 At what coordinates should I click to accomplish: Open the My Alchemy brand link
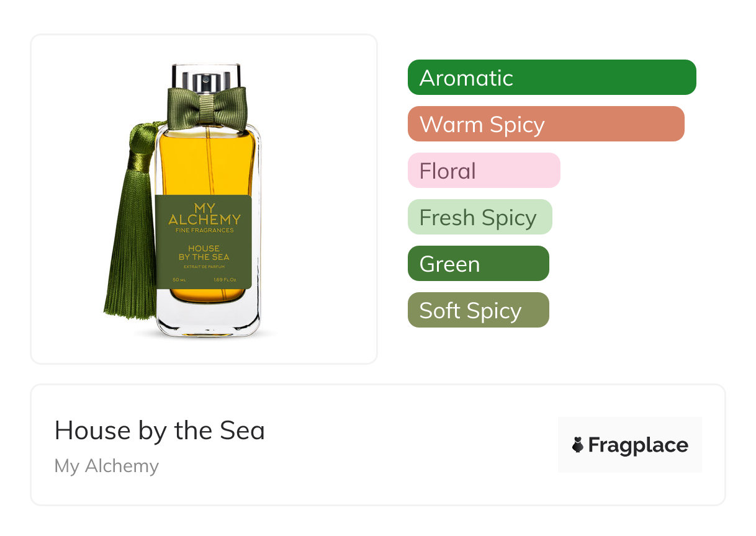[107, 466]
